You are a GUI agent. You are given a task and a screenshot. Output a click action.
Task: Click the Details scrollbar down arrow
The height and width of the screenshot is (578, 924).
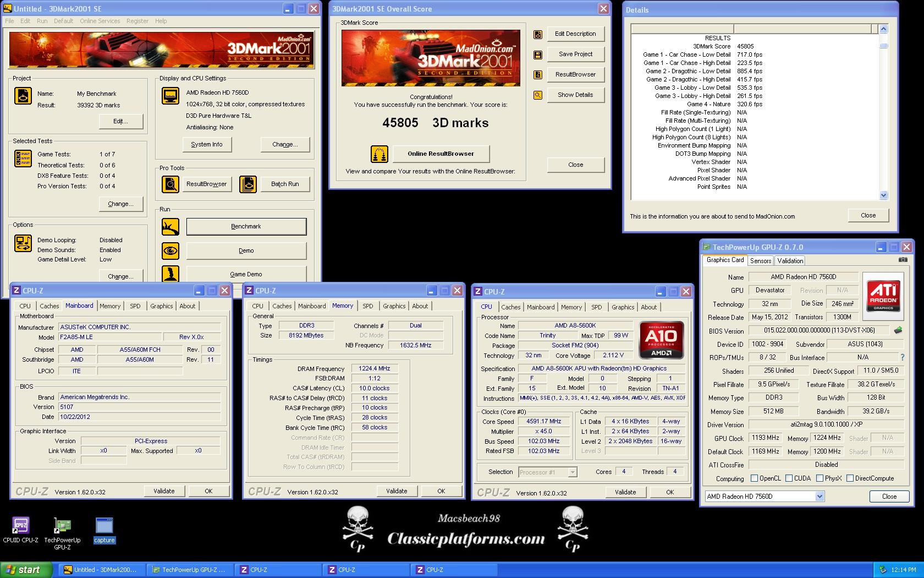click(x=883, y=195)
